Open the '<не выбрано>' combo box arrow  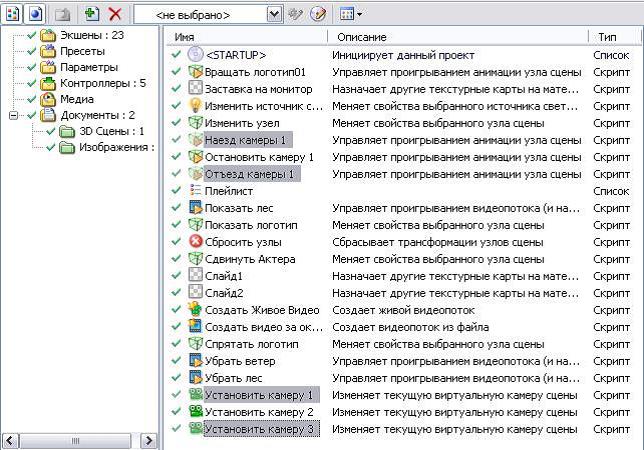coord(274,15)
